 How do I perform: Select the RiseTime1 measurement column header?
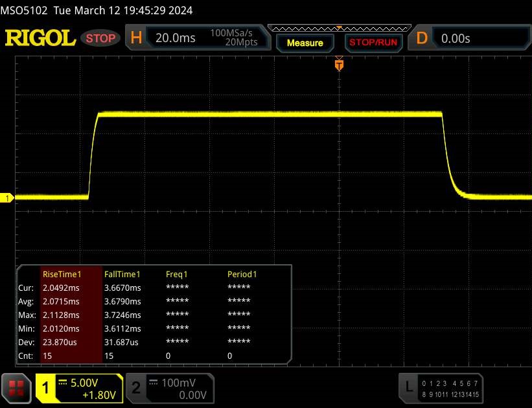coord(62,275)
